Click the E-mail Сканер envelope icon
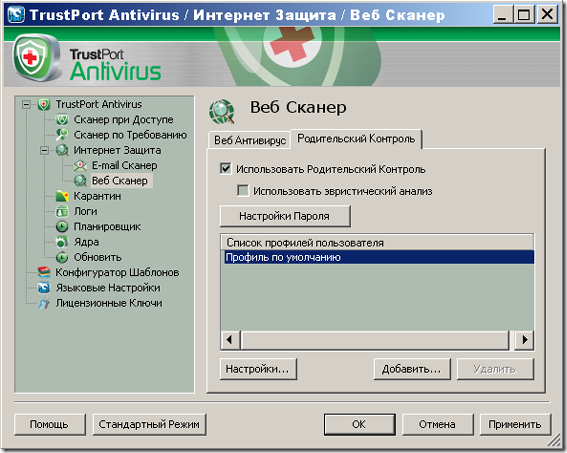This screenshot has height=453, width=567. tap(80, 166)
